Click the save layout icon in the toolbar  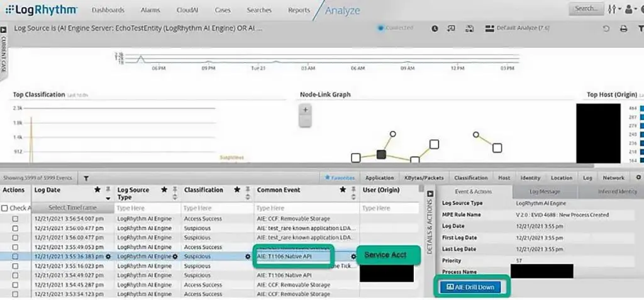tap(469, 29)
